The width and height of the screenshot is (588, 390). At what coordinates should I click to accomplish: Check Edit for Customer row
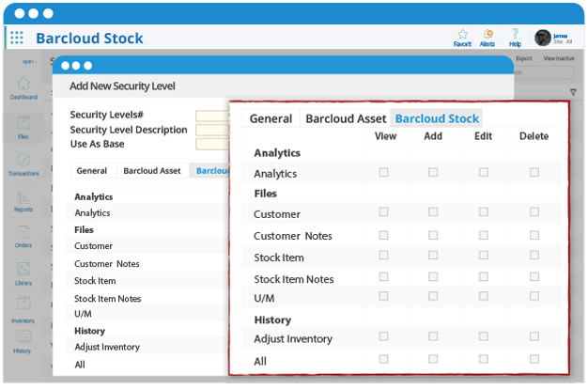click(x=484, y=212)
